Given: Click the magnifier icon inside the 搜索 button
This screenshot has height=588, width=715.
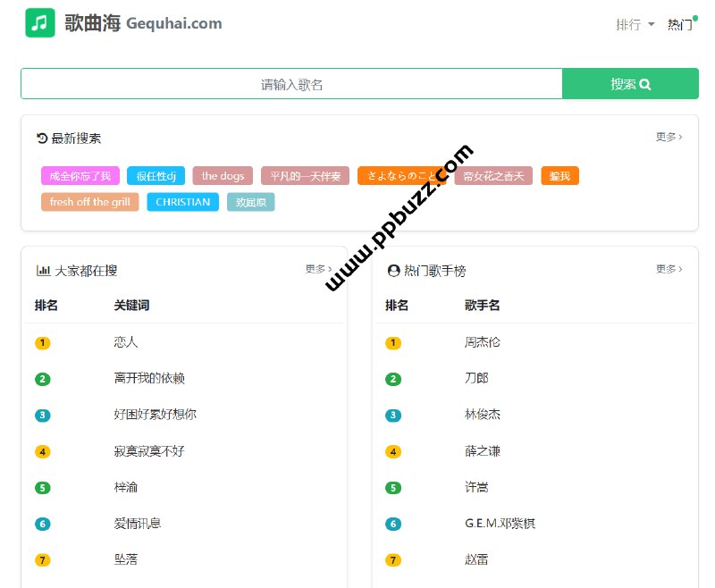Looking at the screenshot, I should click(x=647, y=82).
